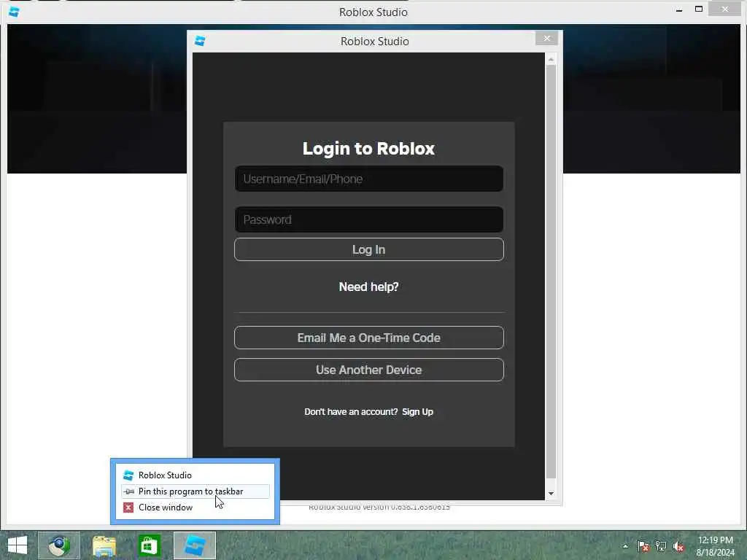
Task: Select Pin this program to taskbar
Action: (196, 491)
